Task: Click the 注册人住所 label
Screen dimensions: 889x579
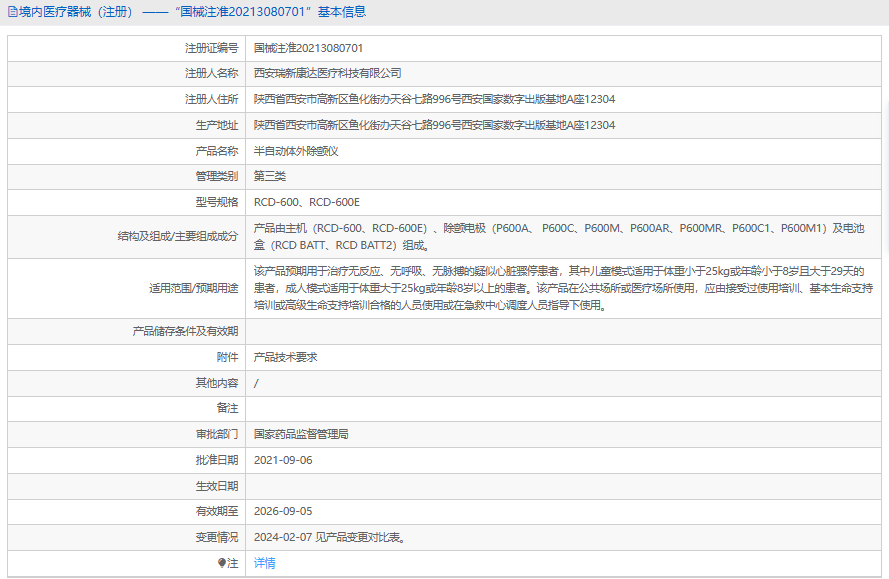Action: [x=211, y=99]
